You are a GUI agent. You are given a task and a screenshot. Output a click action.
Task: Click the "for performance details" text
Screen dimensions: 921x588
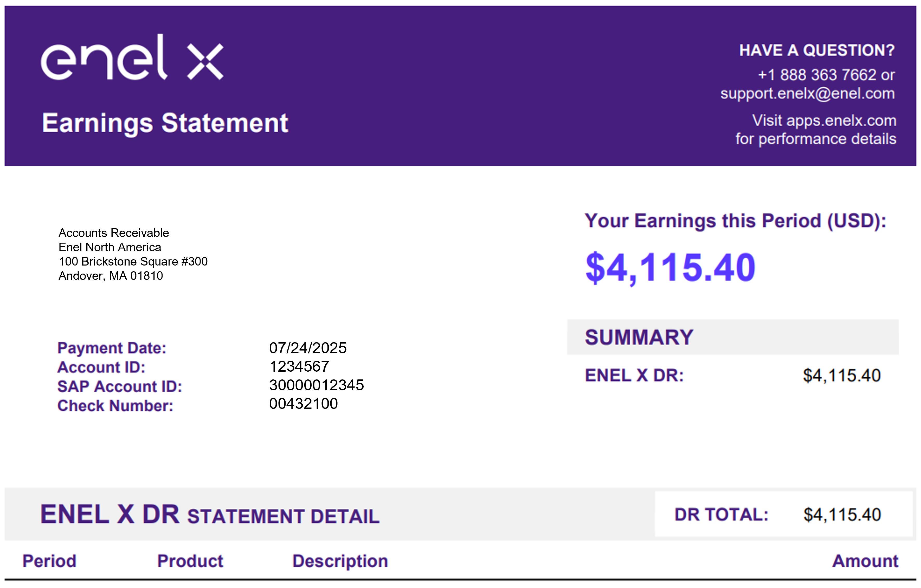(x=816, y=139)
